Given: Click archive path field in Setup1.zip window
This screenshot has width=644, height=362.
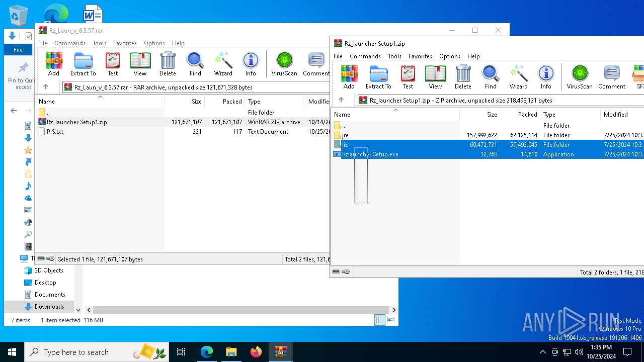Looking at the screenshot, I should [x=501, y=100].
